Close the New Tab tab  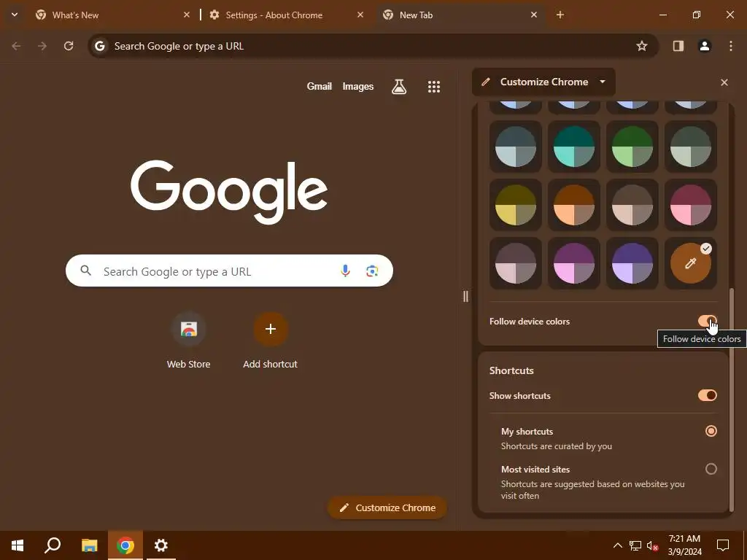533,15
